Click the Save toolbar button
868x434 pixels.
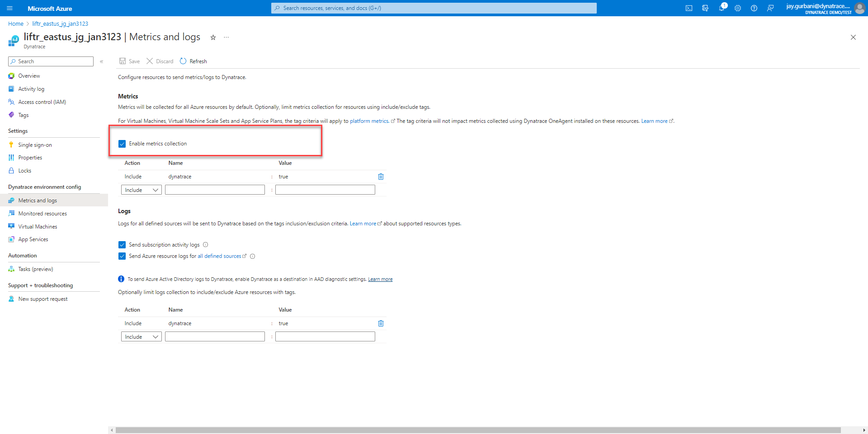(129, 61)
